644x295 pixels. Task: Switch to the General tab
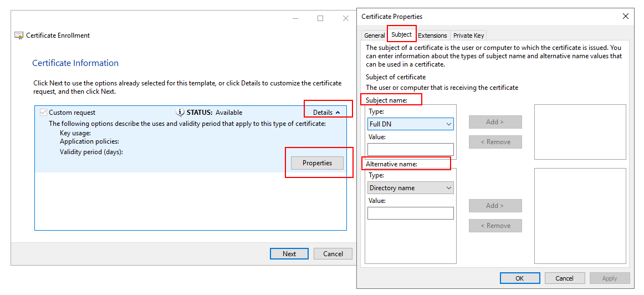point(374,35)
